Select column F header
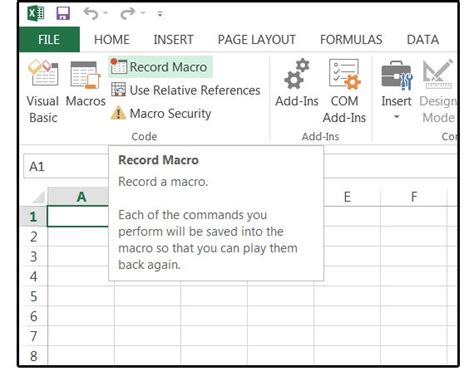This screenshot has width=474, height=371. coord(414,197)
